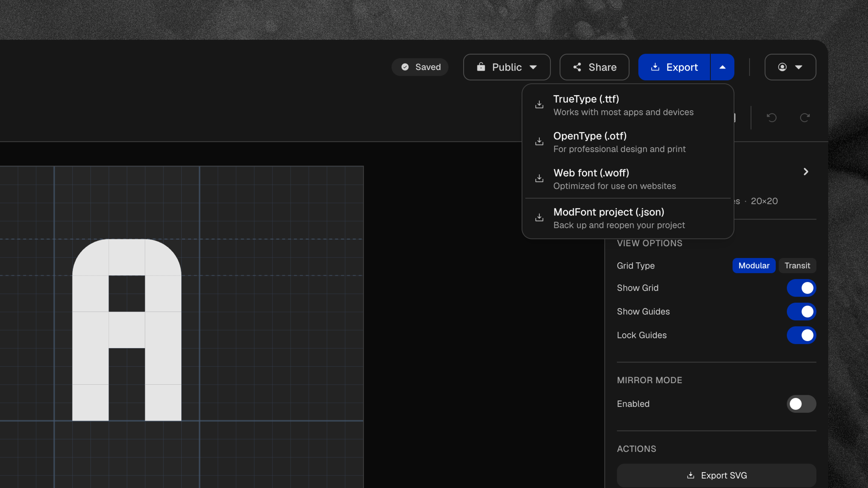Click the Saved status badge

420,67
